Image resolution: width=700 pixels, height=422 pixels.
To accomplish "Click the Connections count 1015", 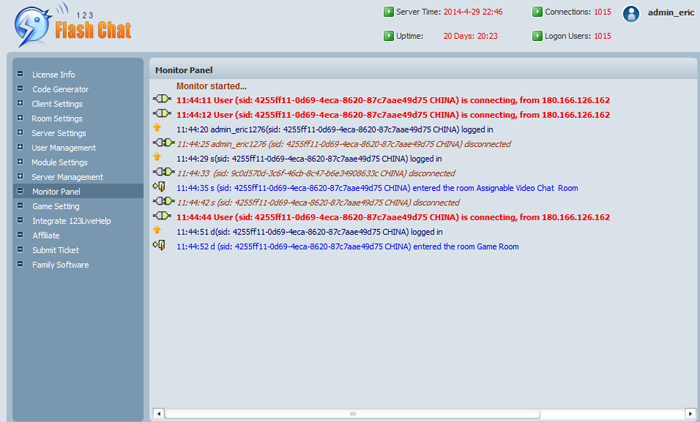I will 602,12.
